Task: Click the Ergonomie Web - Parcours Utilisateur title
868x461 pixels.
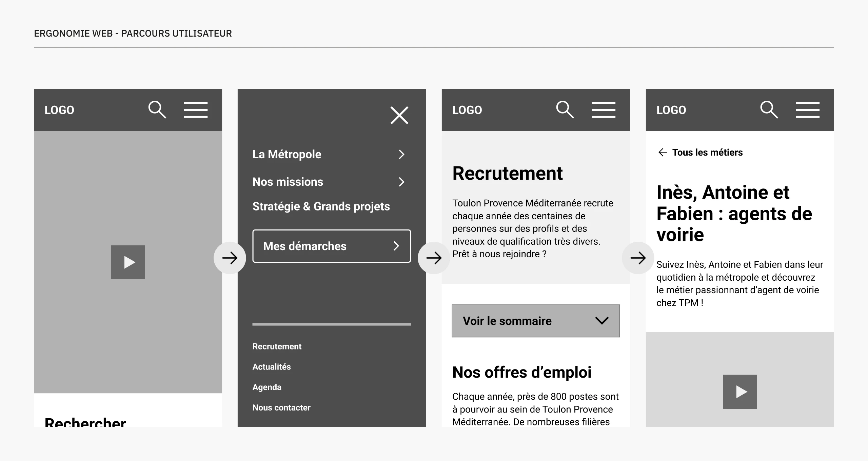Action: [x=133, y=34]
